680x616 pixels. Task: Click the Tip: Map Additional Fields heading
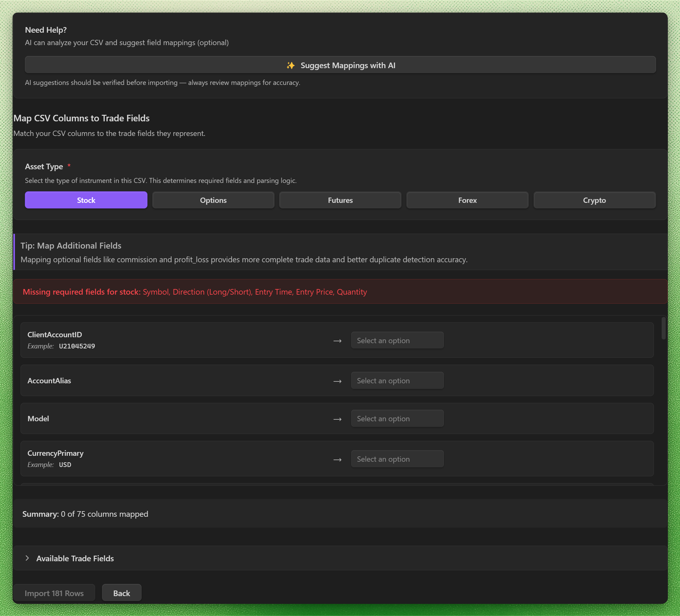pyautogui.click(x=71, y=245)
